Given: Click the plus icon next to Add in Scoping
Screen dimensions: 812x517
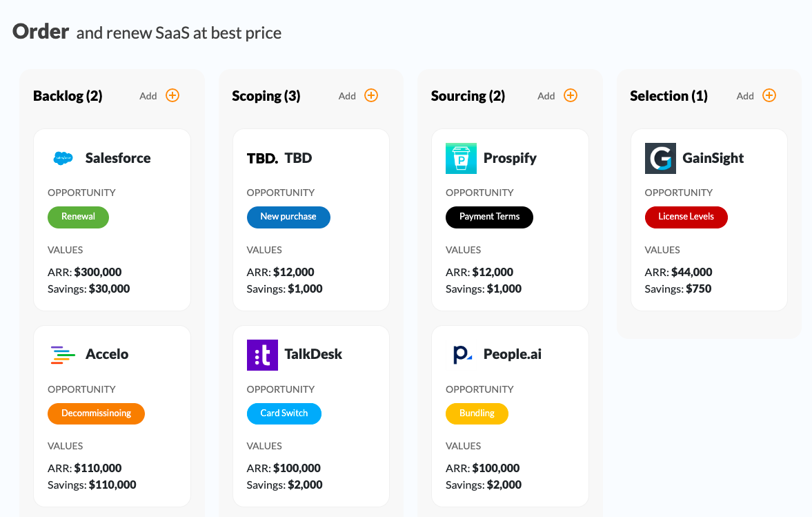Looking at the screenshot, I should [x=371, y=95].
